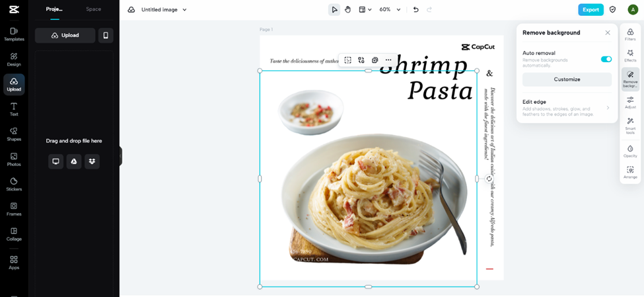The height and width of the screenshot is (297, 644).
Task: Select the CapCut logo on the canvas
Action: tap(478, 47)
